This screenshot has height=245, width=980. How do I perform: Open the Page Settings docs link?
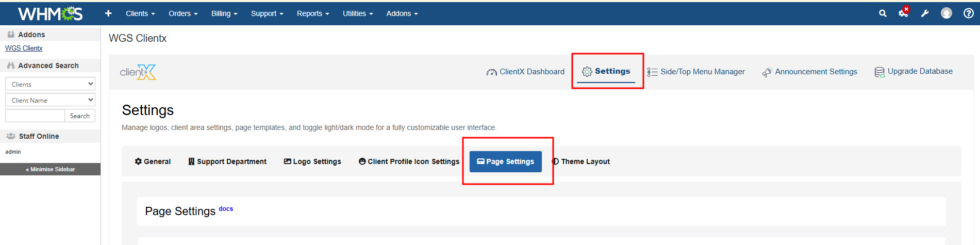pyautogui.click(x=226, y=209)
